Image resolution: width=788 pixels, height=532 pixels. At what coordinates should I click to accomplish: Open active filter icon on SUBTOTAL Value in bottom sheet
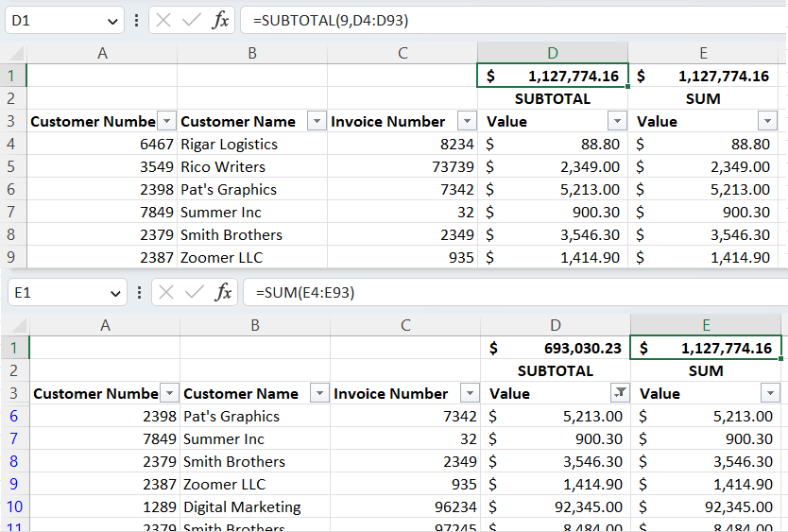click(620, 393)
